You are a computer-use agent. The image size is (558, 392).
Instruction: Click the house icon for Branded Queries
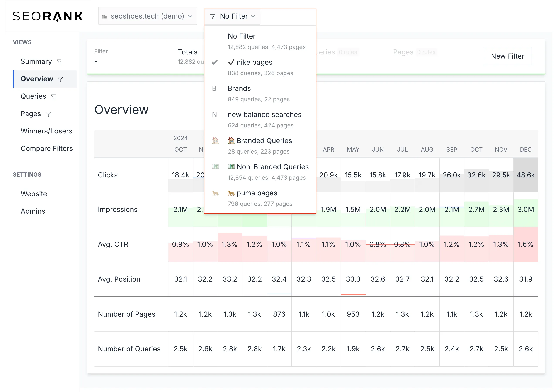[215, 141]
